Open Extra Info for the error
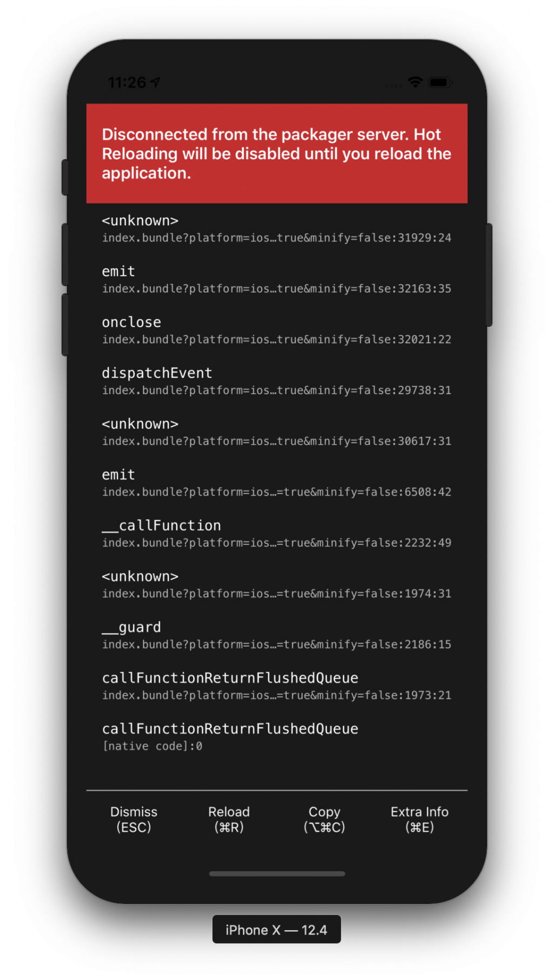This screenshot has height=980, width=554. pyautogui.click(x=419, y=819)
